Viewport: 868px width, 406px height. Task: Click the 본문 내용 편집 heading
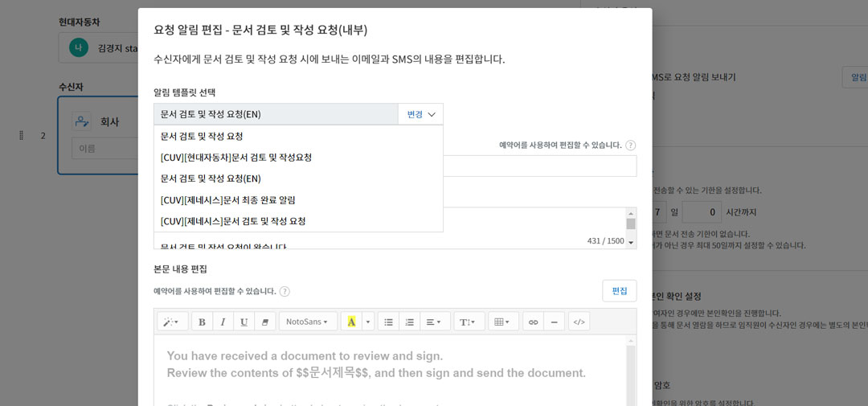click(x=181, y=270)
